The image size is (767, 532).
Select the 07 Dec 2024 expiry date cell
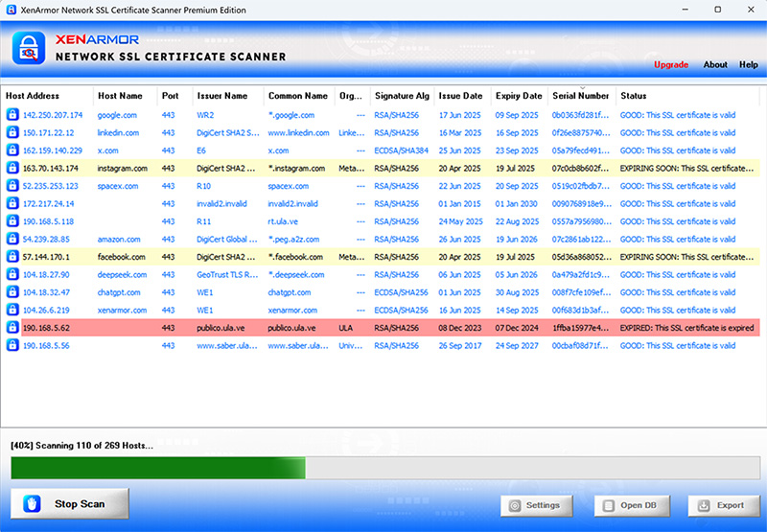[517, 328]
